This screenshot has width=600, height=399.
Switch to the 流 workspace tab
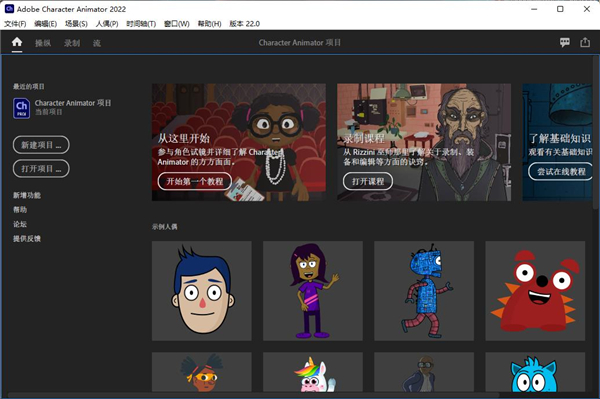tap(97, 43)
